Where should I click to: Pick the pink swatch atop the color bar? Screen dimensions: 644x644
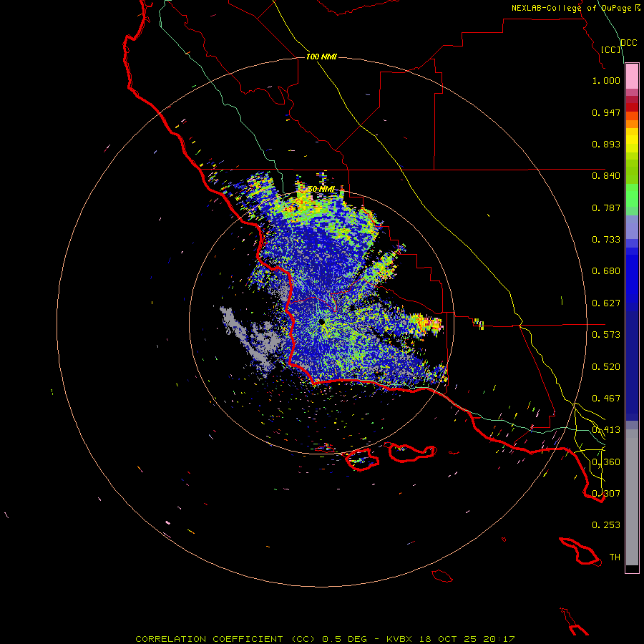tap(632, 77)
